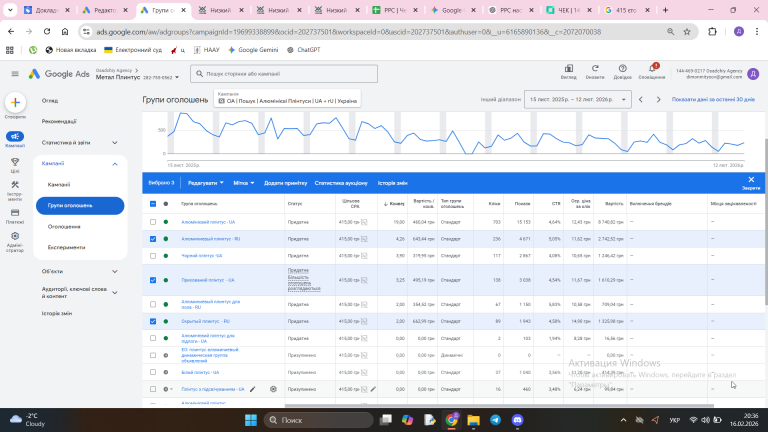
Task: Open the hamburger main menu
Action: 15,74
